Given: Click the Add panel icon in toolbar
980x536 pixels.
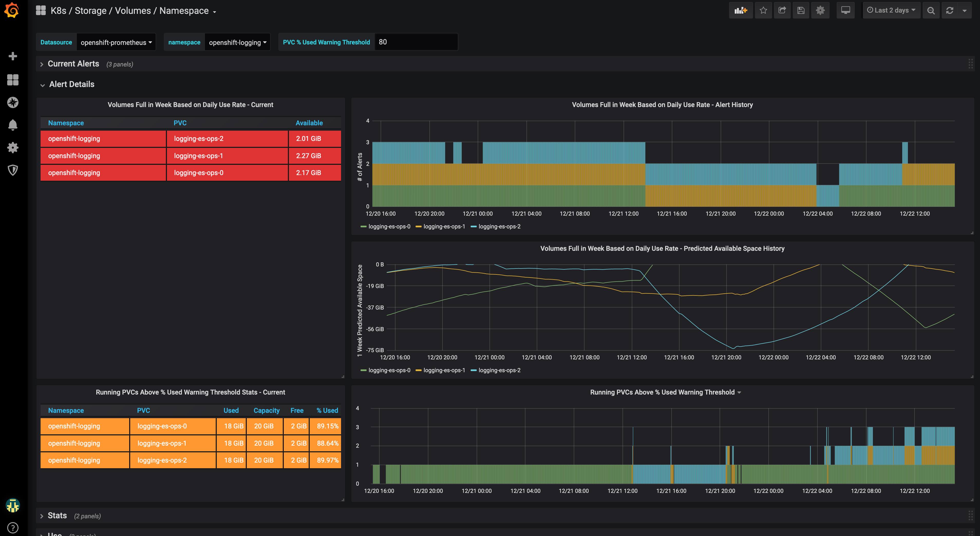Looking at the screenshot, I should (x=740, y=11).
